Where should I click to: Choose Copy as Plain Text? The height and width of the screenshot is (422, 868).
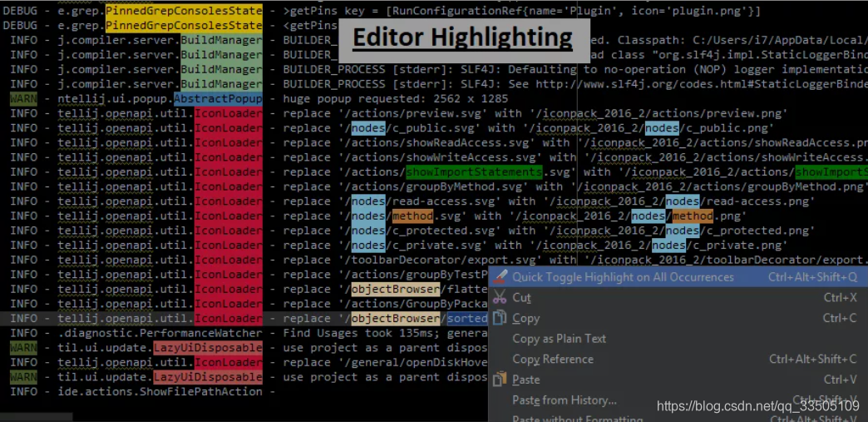(678, 338)
